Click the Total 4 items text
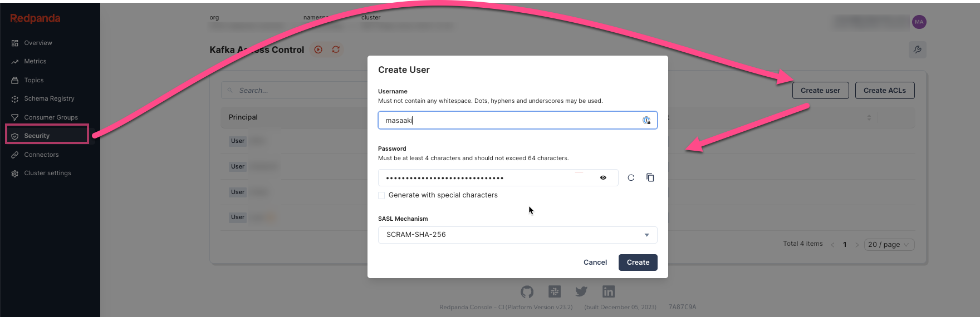 803,244
